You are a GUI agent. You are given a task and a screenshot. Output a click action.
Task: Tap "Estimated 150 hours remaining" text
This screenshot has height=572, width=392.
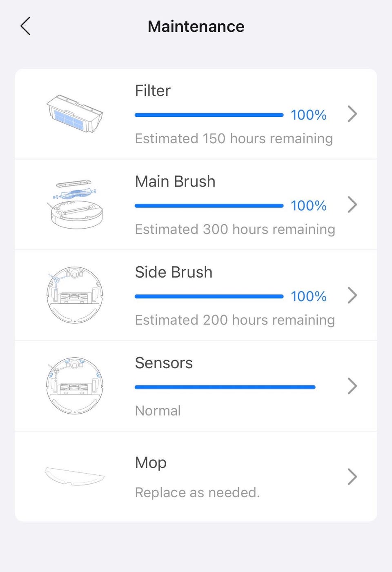click(234, 138)
